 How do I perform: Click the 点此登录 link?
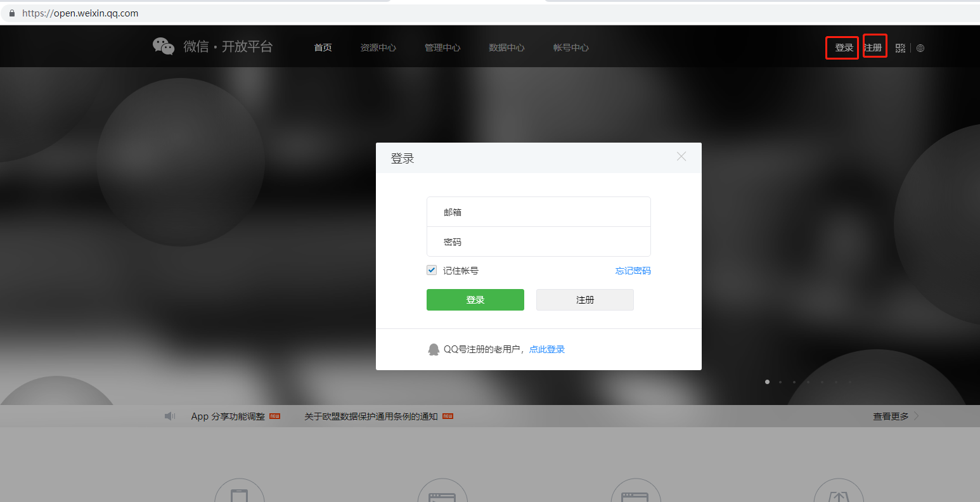click(x=547, y=349)
